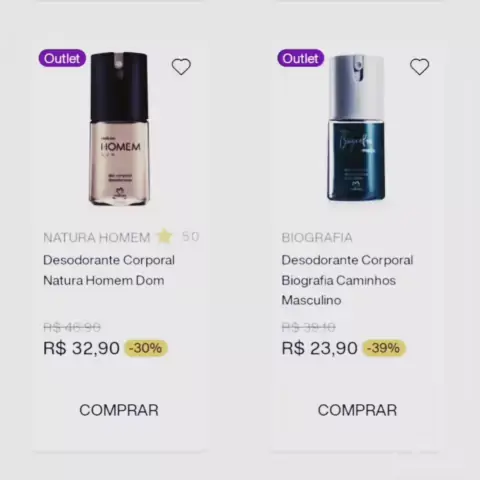Screen dimensions: 480x480
Task: Click the strikethrough original price of Natura Homem
Action: coord(72,327)
